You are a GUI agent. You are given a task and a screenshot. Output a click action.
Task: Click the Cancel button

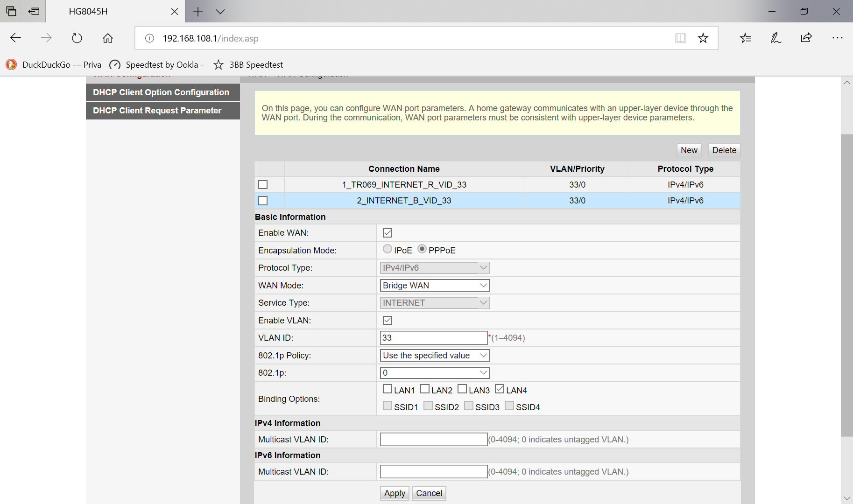(429, 493)
